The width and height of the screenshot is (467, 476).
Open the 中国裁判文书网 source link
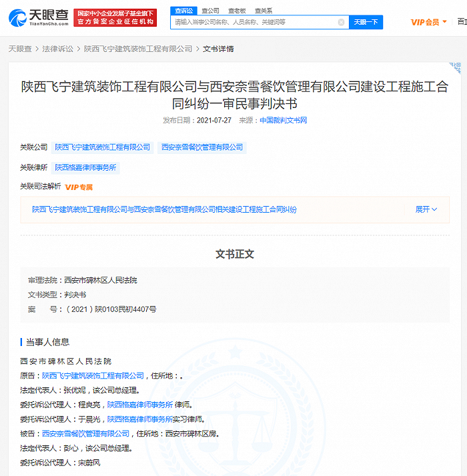(283, 121)
